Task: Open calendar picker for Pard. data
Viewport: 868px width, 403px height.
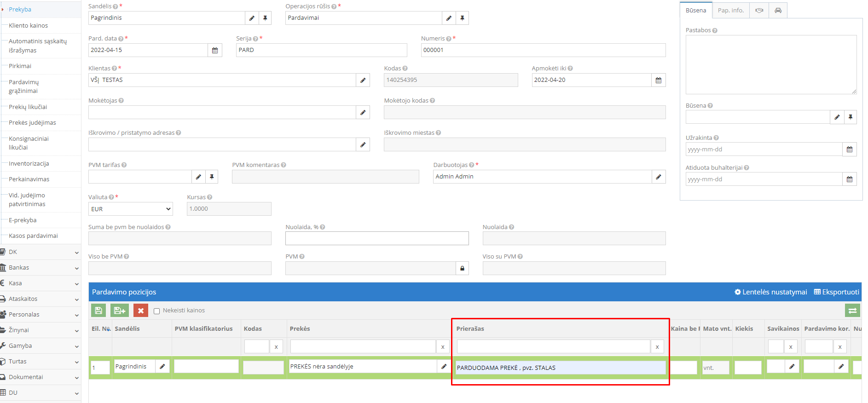Action: 215,50
